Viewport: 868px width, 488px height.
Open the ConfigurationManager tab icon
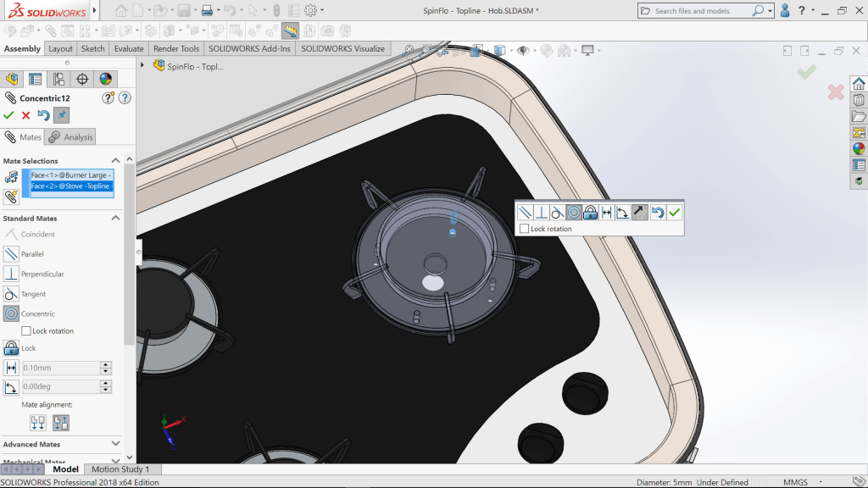(58, 80)
